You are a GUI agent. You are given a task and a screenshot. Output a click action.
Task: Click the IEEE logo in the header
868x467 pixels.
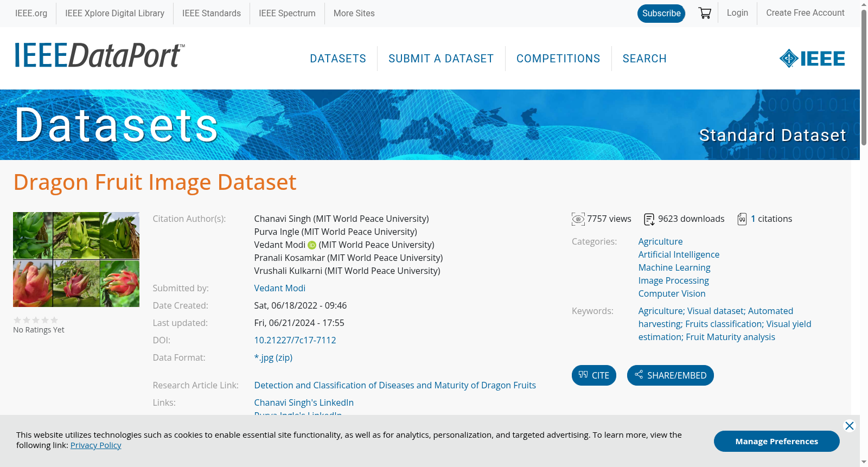(x=812, y=59)
